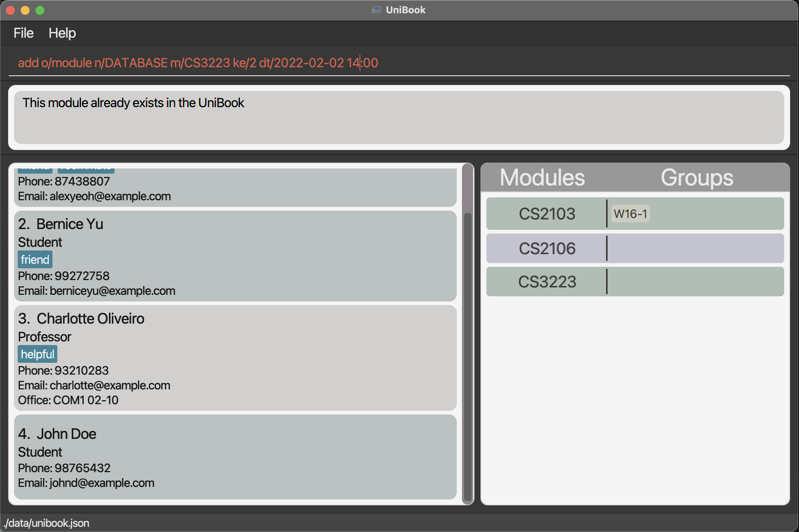Click the green macOS fullscreen button
The height and width of the screenshot is (532, 799).
tap(40, 10)
